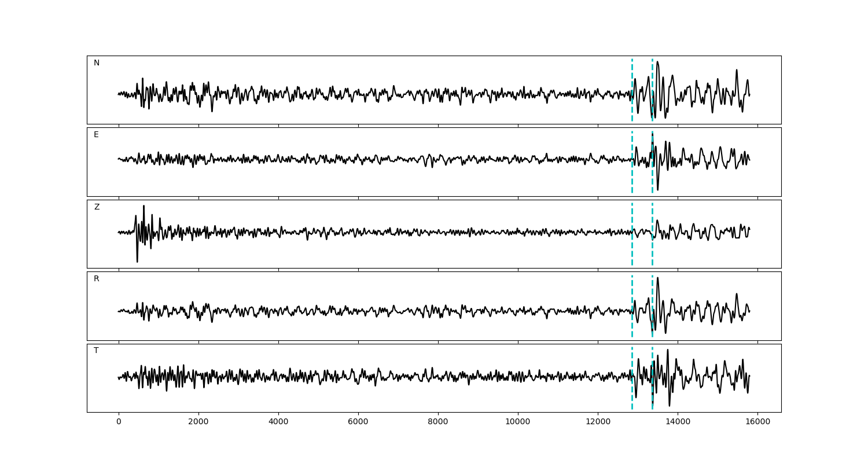Click the 10000 x-axis tick label

pos(518,422)
